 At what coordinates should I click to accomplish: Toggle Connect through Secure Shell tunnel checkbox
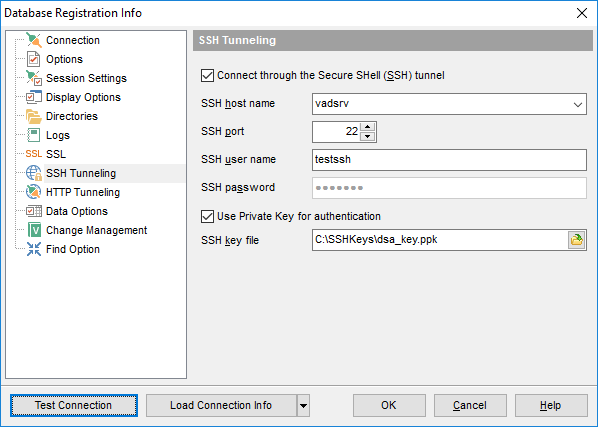point(207,75)
